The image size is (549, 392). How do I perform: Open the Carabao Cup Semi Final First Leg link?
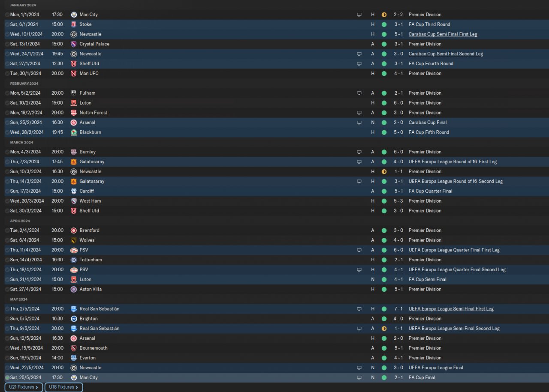443,34
